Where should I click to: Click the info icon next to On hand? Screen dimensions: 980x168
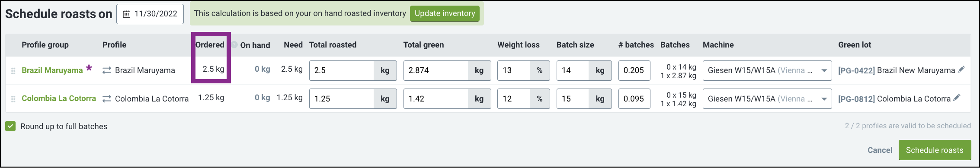point(234,44)
